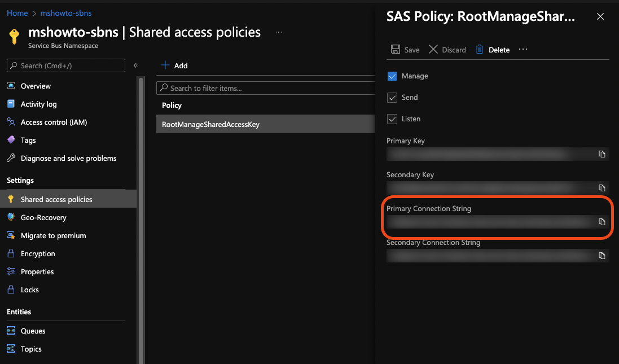
Task: Click the plus icon beside Add
Action: coord(165,65)
